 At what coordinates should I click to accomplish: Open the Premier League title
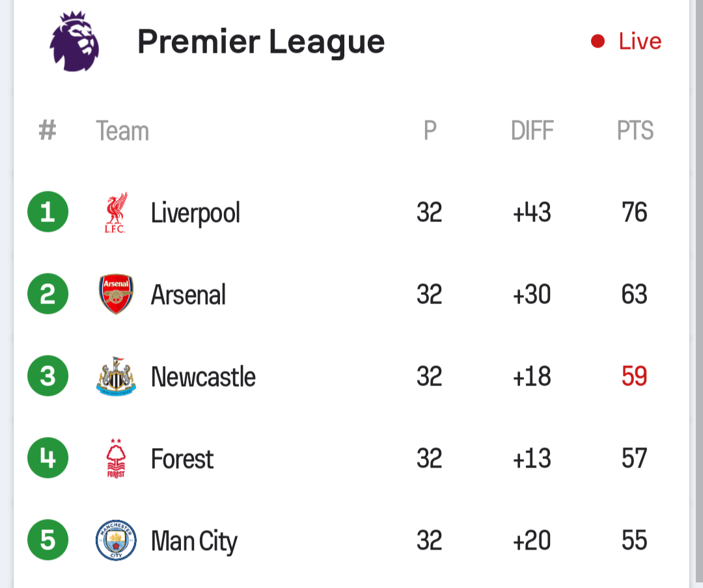coord(261,42)
